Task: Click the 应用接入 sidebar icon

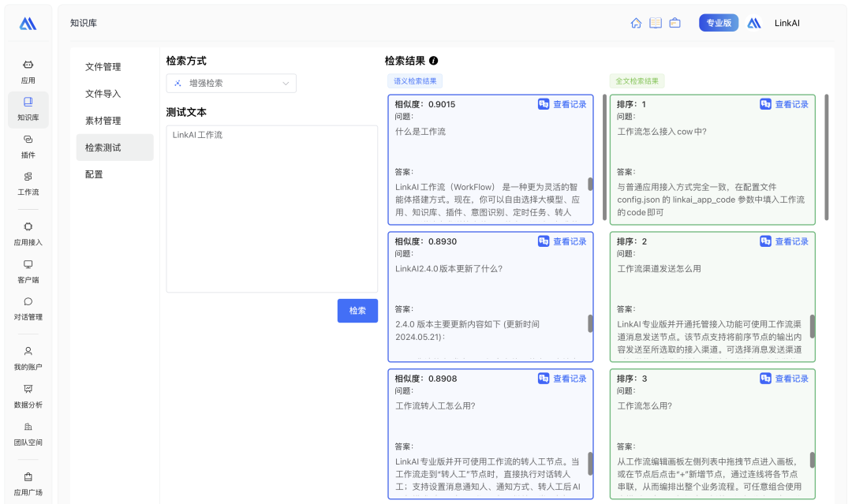Action: pos(28,231)
